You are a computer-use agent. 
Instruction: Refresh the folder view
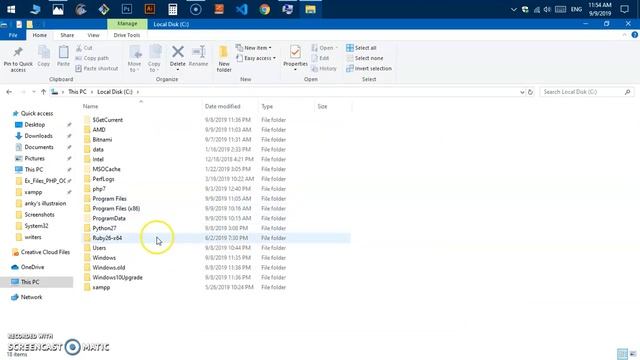(x=530, y=92)
